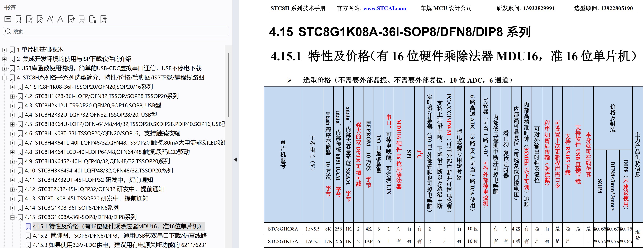Add a new bookmark with plus icon
Viewport: 644px width, 248px height.
point(19,19)
